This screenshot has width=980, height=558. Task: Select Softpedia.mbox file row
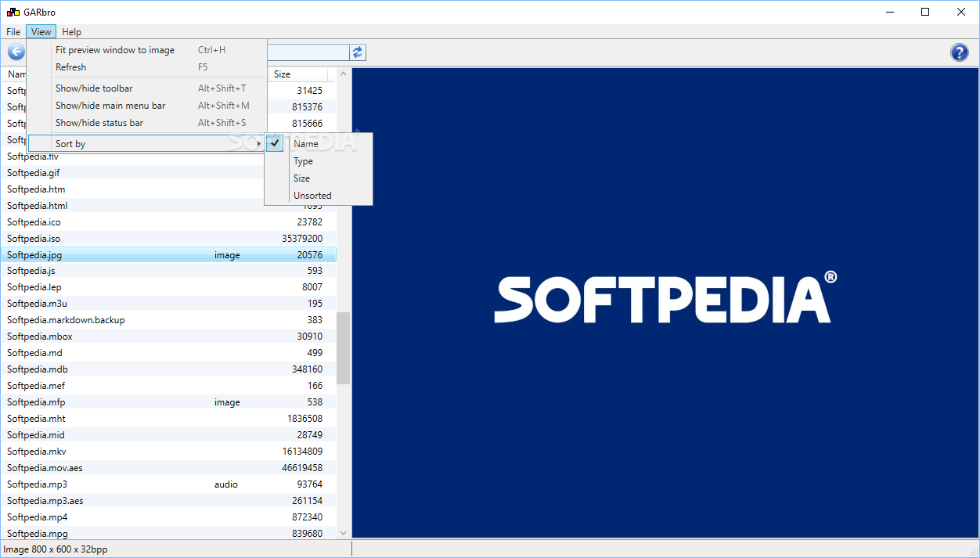168,337
